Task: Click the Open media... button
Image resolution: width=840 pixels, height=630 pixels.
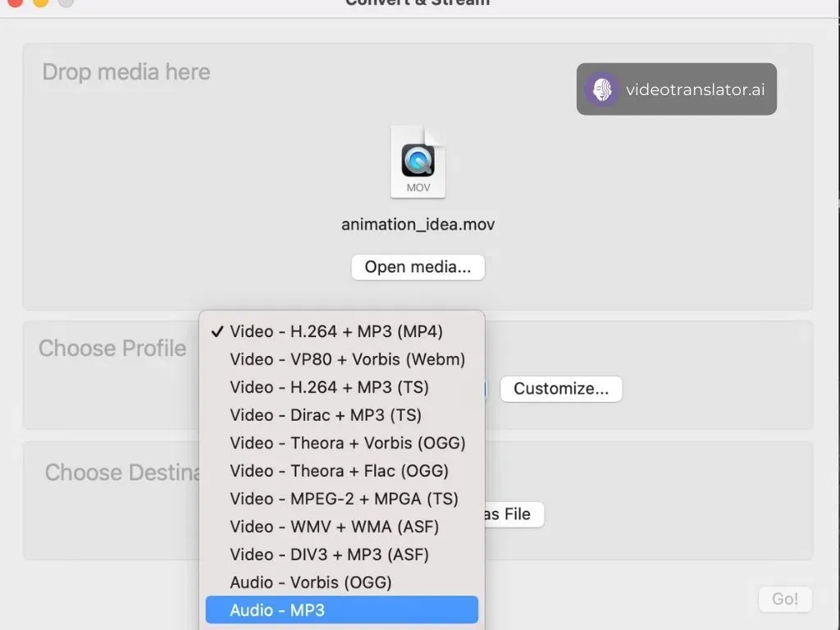Action: [418, 267]
